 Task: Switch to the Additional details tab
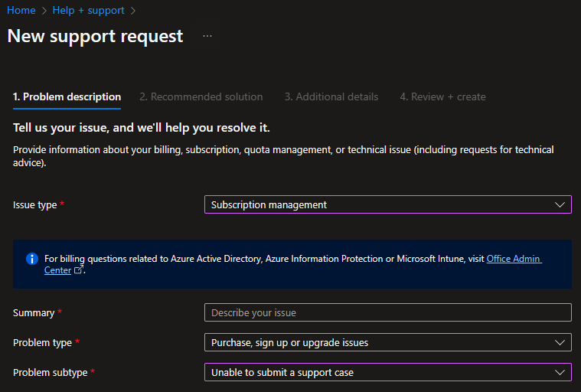pyautogui.click(x=331, y=96)
